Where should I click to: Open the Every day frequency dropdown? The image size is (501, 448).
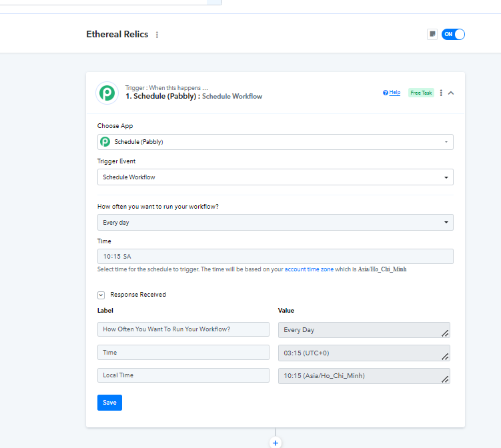pyautogui.click(x=275, y=222)
